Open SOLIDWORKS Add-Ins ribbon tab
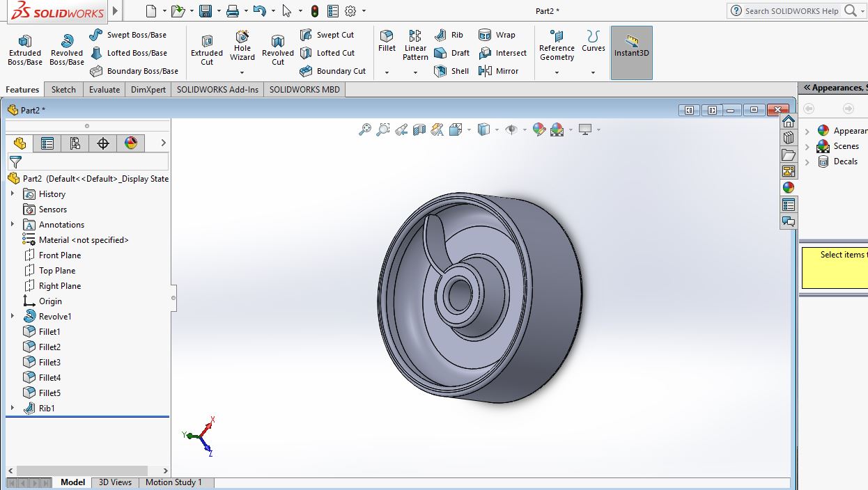Screen dimensions: 868x490 pyautogui.click(x=217, y=90)
